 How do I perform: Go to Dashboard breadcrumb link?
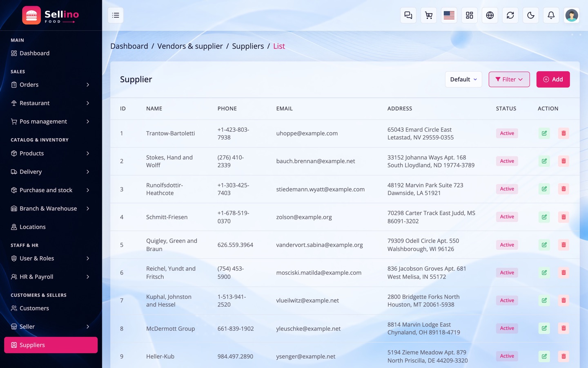(129, 46)
